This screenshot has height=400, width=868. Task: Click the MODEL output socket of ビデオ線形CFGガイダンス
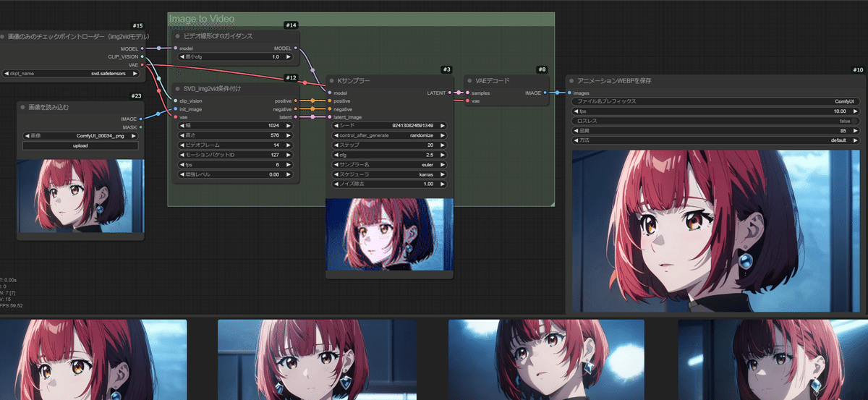click(x=297, y=48)
